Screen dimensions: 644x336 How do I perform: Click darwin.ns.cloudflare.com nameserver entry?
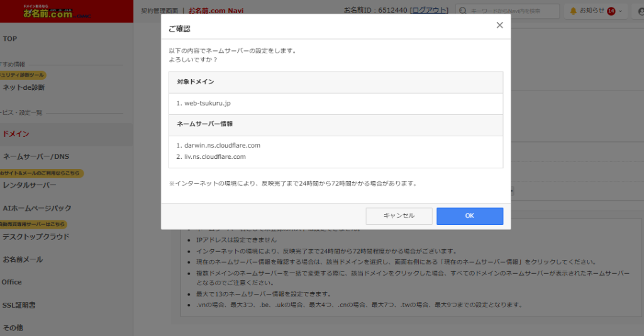tap(222, 145)
